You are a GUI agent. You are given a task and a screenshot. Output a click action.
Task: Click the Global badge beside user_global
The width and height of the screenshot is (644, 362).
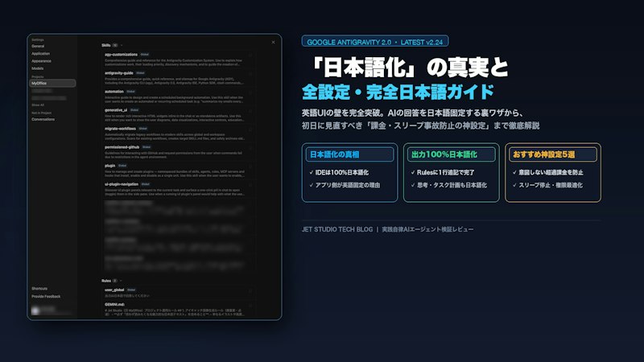tap(131, 290)
